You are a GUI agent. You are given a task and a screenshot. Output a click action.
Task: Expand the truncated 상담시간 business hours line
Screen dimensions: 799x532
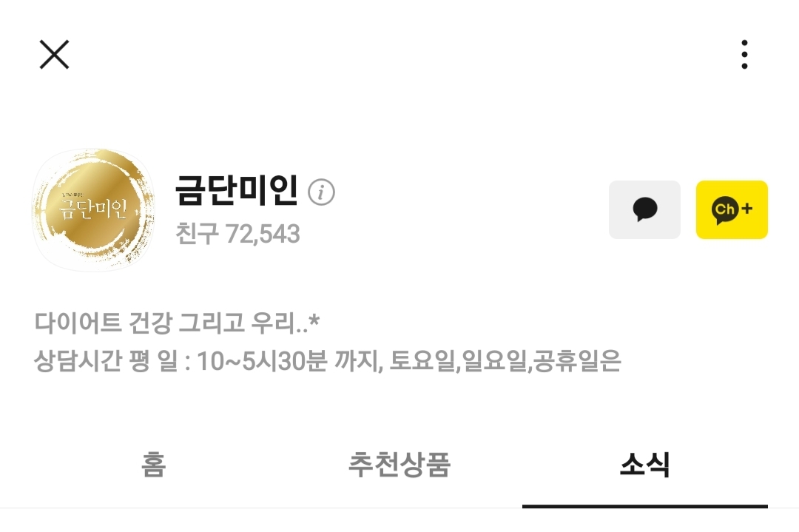point(327,361)
